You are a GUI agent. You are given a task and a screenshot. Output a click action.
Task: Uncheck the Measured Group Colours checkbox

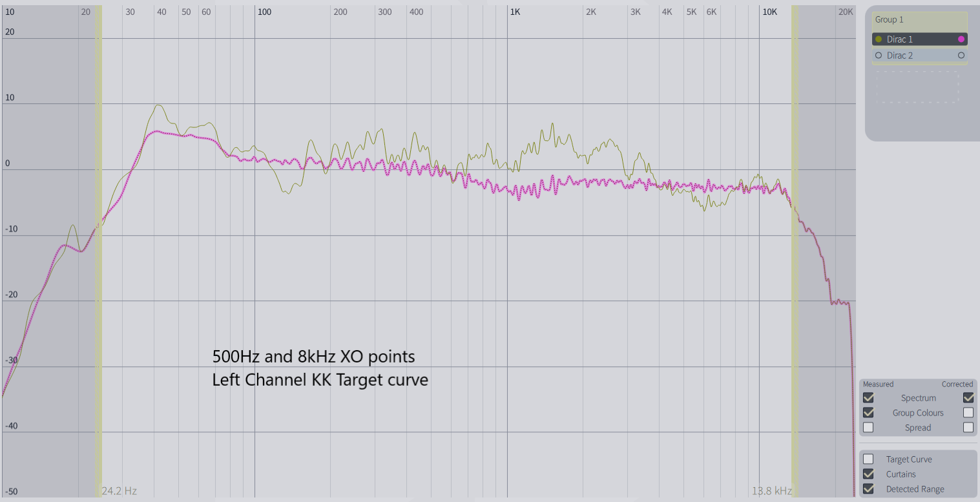(x=868, y=413)
